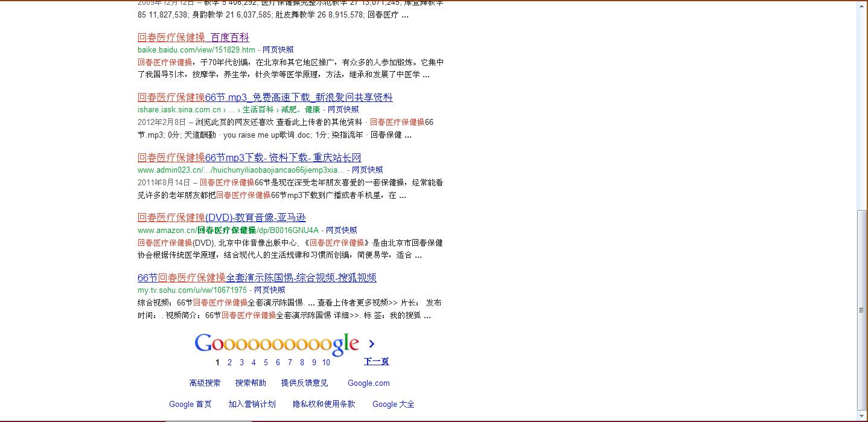The image size is (868, 422).
Task: Go to results page 6
Action: point(278,362)
